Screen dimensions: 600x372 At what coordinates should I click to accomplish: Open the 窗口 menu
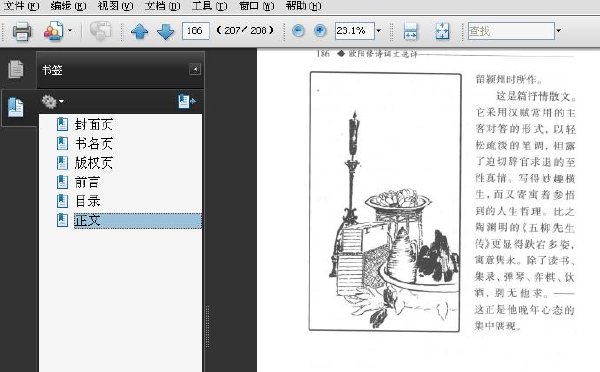click(256, 6)
